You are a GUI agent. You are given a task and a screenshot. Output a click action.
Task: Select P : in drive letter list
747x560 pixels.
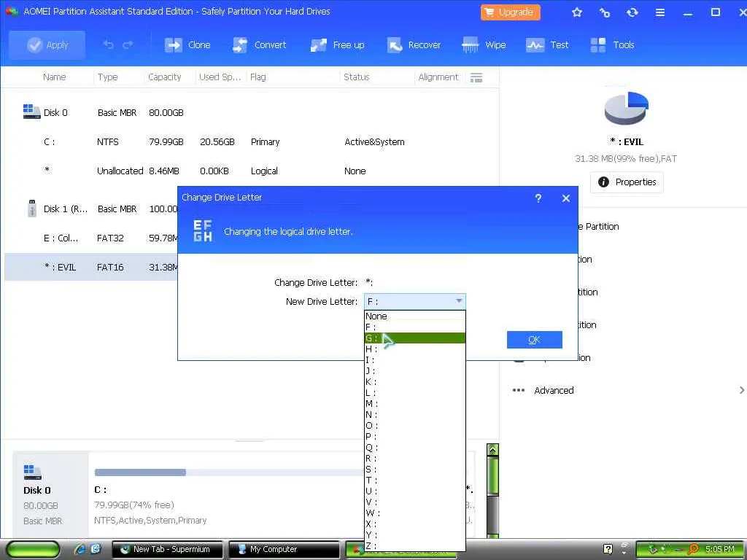tap(414, 437)
